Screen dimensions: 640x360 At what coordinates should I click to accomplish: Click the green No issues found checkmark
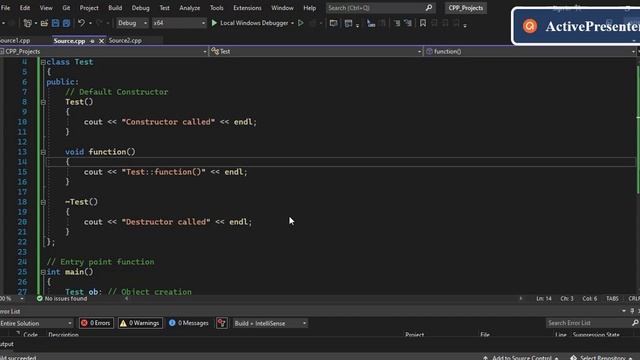point(40,298)
